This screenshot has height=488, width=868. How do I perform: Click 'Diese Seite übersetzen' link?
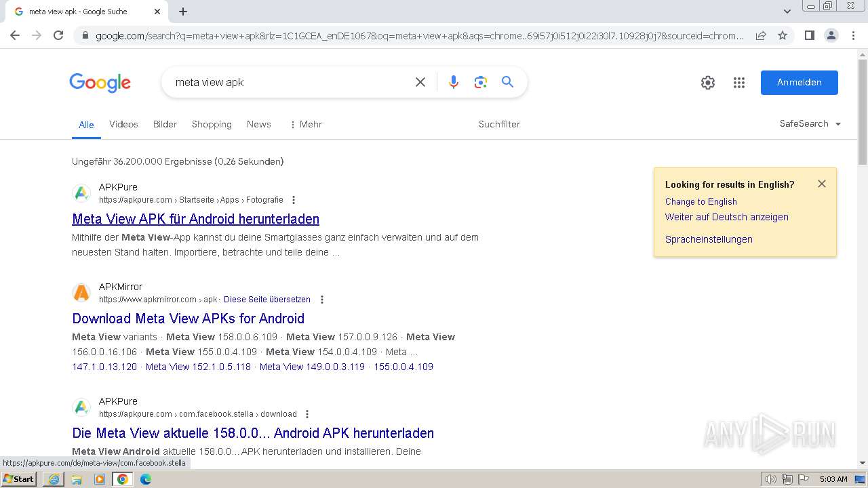pyautogui.click(x=267, y=300)
